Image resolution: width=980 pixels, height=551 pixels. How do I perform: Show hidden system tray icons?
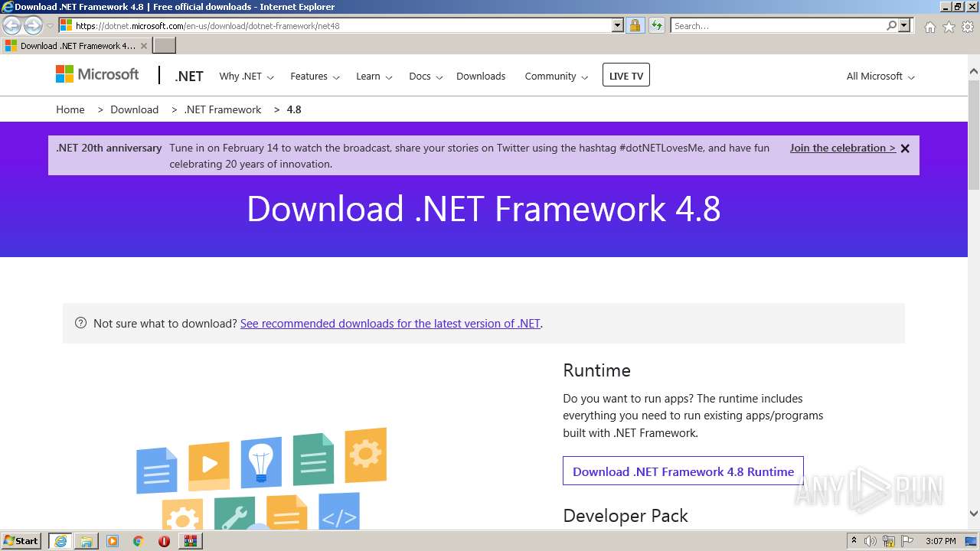[854, 541]
